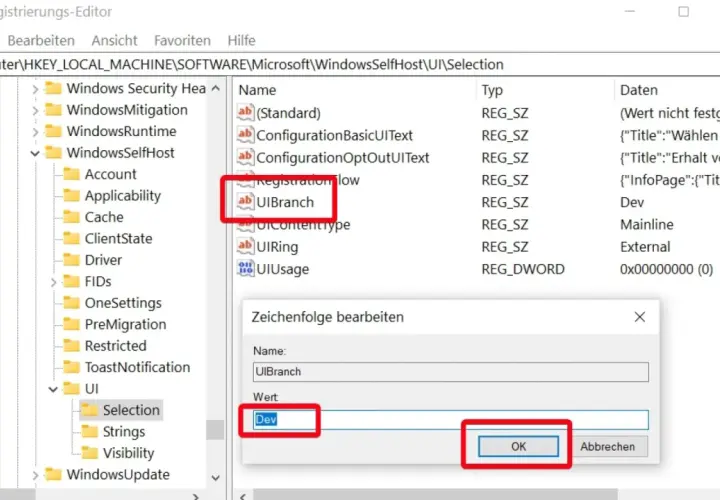Select the UIRing value name
This screenshot has width=720, height=500.
277,247
